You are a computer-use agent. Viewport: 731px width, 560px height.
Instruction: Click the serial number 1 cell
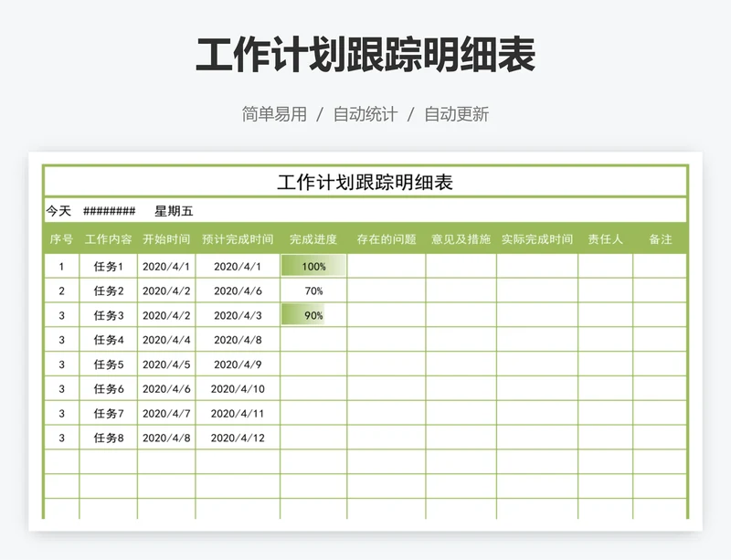tap(61, 266)
